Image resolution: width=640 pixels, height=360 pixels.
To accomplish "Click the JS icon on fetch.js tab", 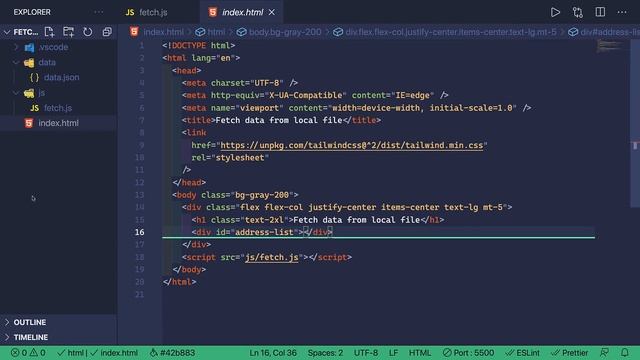I will click(130, 13).
